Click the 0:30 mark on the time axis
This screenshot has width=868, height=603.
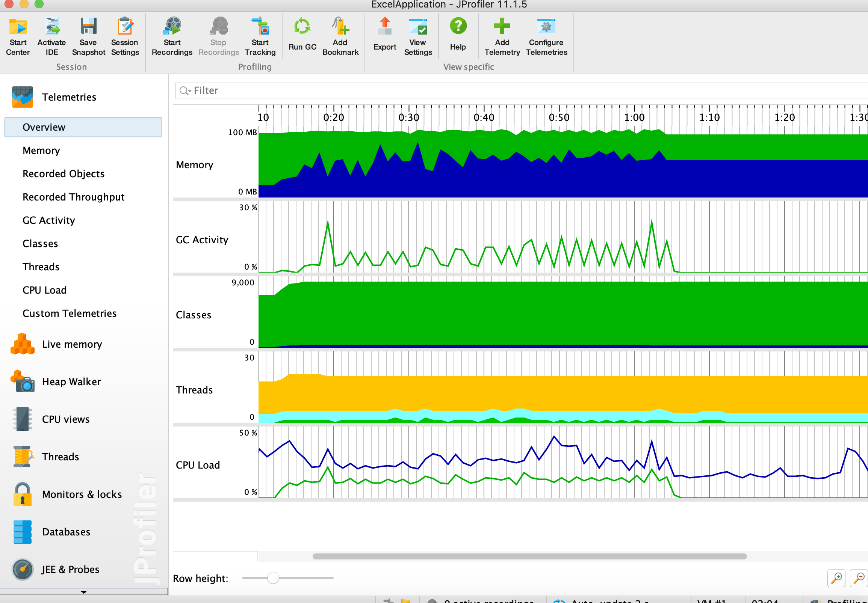click(409, 118)
